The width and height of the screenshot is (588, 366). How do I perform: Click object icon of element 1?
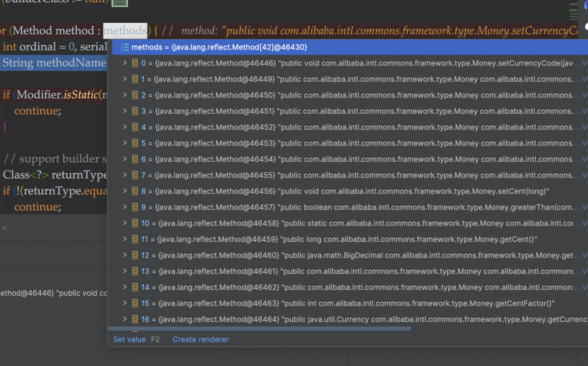pyautogui.click(x=135, y=79)
